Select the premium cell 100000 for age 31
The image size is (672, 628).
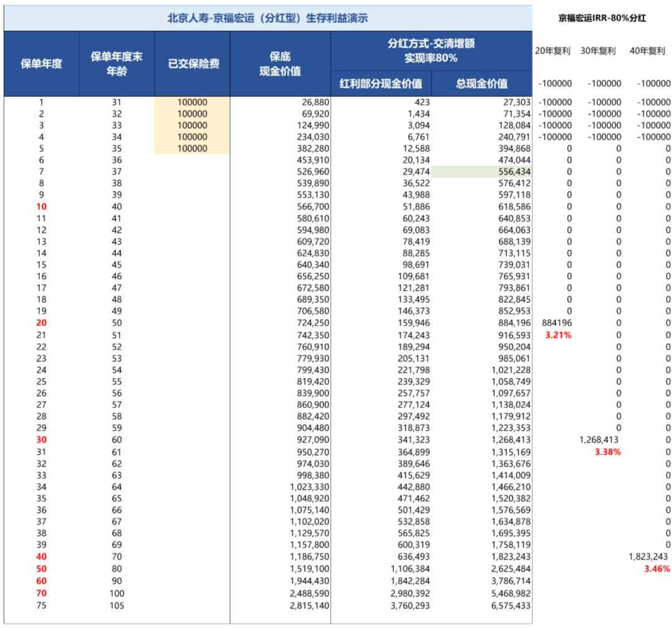(192, 103)
